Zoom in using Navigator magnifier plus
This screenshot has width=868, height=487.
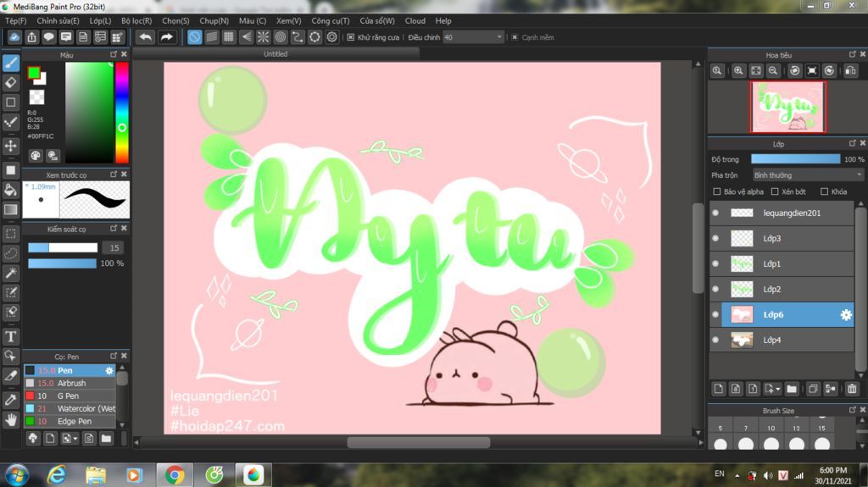[x=738, y=70]
